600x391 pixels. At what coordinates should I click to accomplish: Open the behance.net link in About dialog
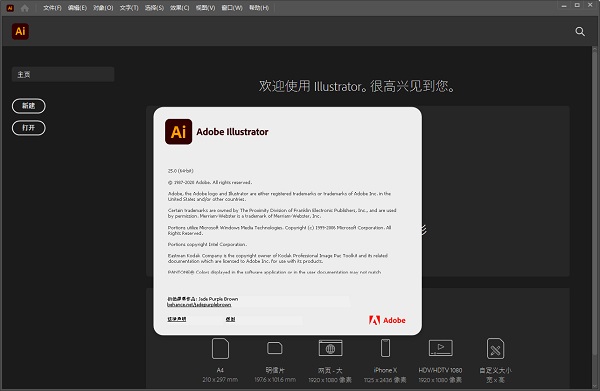[x=199, y=305]
